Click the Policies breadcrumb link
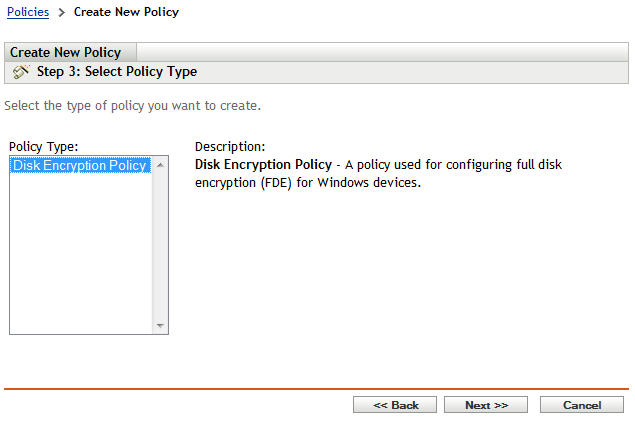The height and width of the screenshot is (421, 635). [27, 12]
